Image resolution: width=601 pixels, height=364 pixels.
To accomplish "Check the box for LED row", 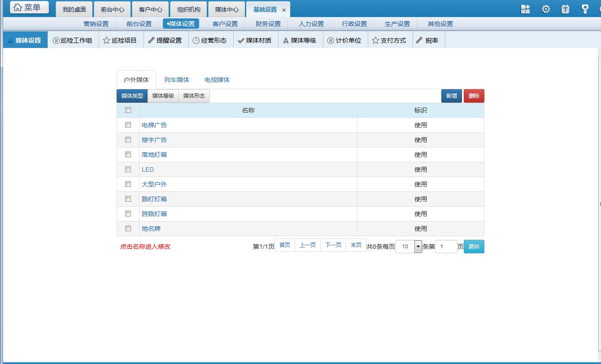I will [x=128, y=169].
